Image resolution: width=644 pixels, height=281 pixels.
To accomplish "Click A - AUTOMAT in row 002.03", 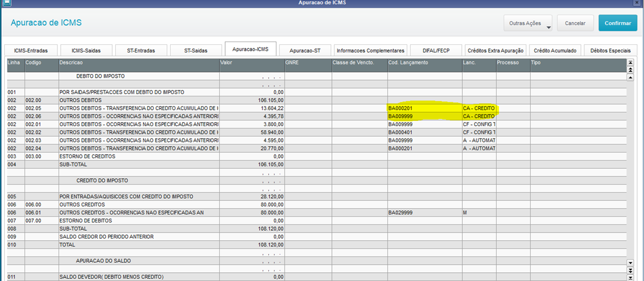I will 479,140.
